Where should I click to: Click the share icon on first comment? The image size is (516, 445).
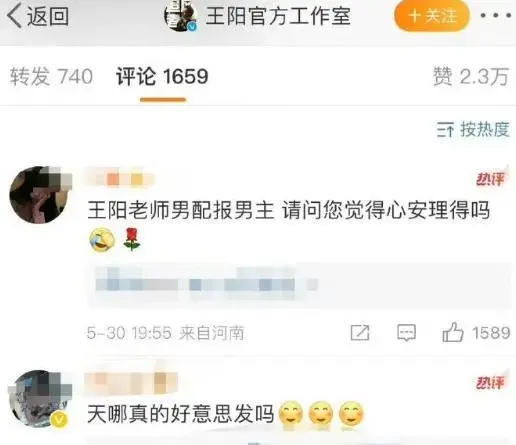click(360, 332)
